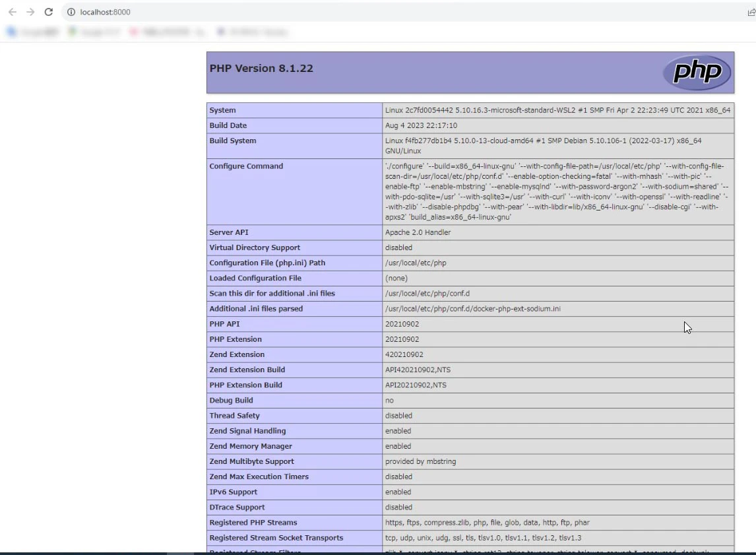This screenshot has width=756, height=555.
Task: Reload the localhost page
Action: tap(49, 12)
